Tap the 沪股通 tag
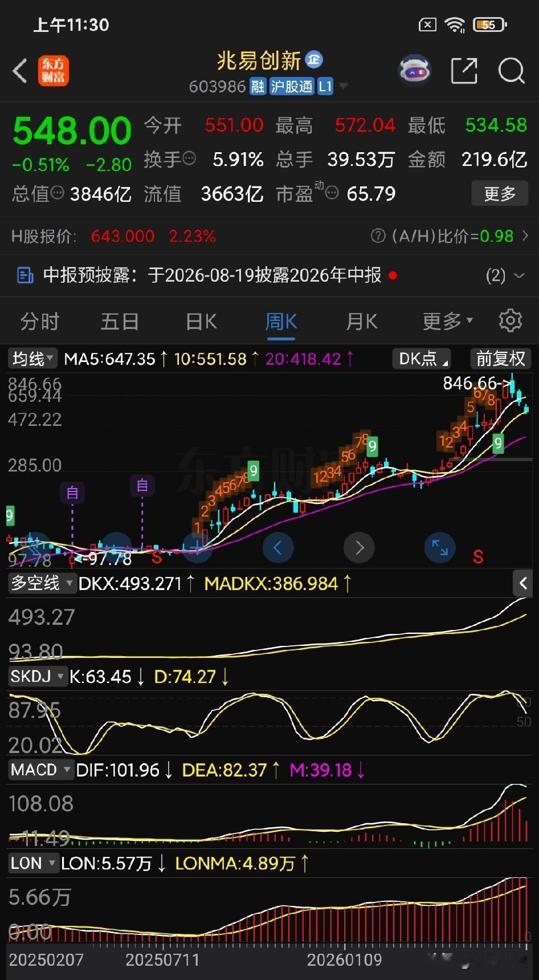This screenshot has height=980, width=539. (291, 87)
